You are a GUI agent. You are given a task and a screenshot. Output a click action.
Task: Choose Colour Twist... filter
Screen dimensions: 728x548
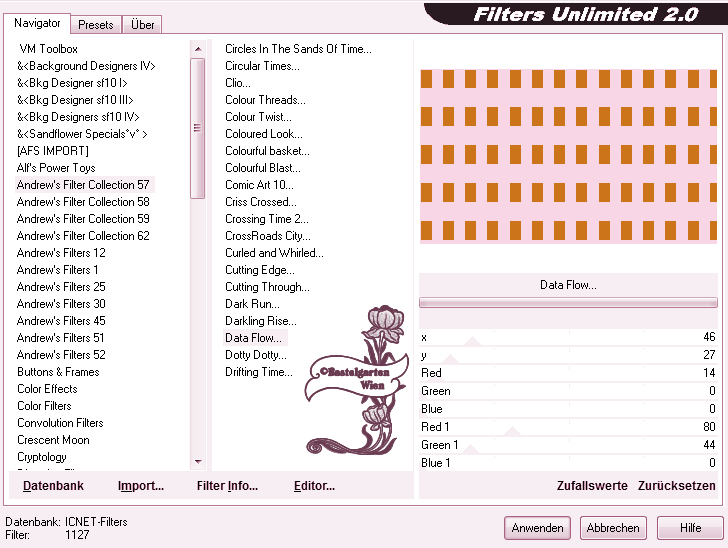[258, 117]
